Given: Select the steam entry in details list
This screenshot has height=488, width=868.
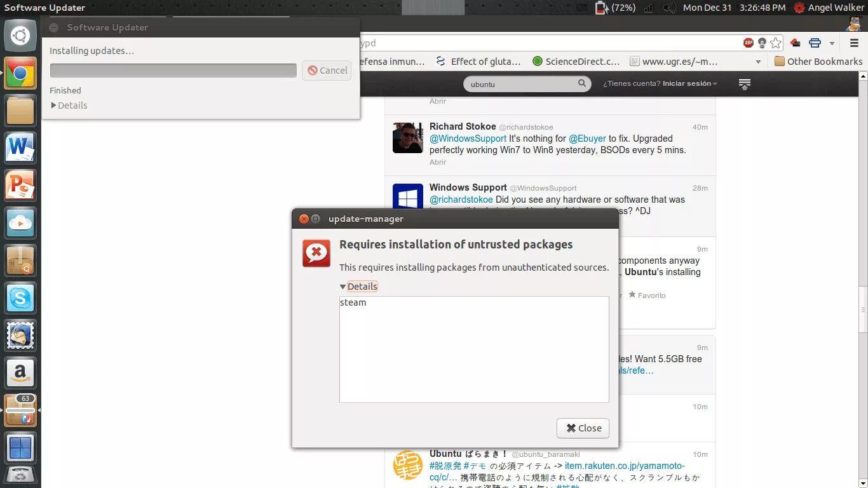Looking at the screenshot, I should 353,302.
